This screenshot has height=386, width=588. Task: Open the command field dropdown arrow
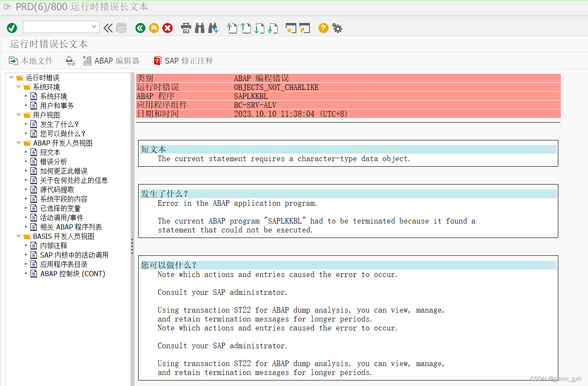(x=94, y=27)
